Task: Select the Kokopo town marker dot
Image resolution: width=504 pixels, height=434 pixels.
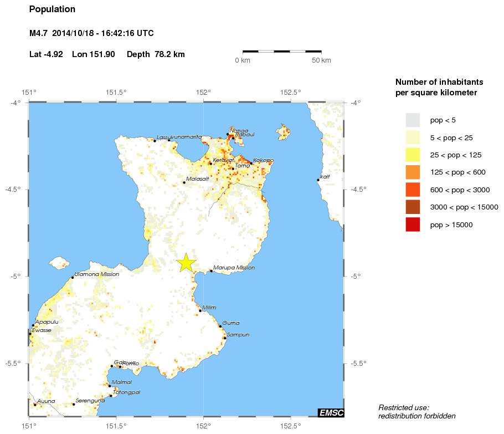Action: click(x=251, y=164)
